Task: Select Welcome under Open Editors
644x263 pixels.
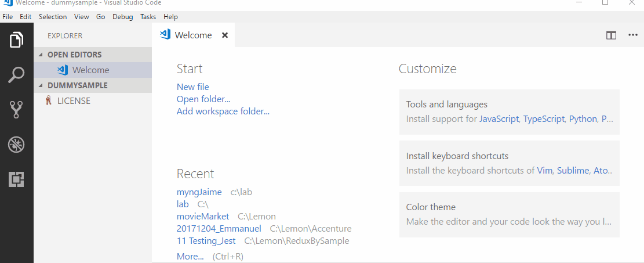Action: pyautogui.click(x=90, y=70)
